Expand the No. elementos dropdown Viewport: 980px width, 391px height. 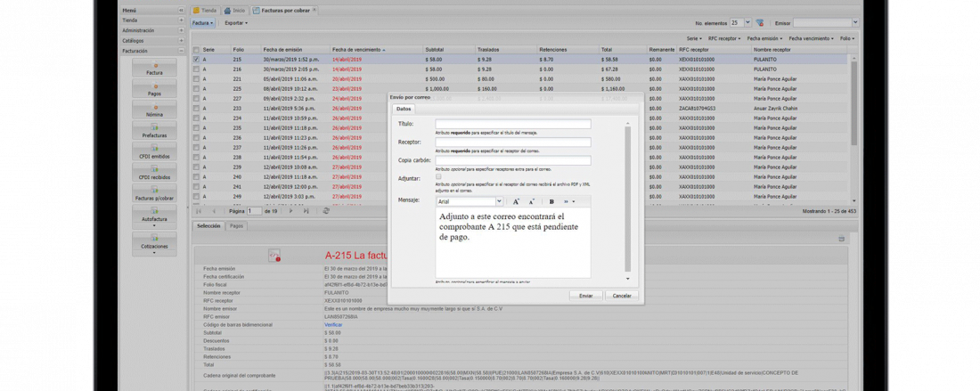[746, 22]
